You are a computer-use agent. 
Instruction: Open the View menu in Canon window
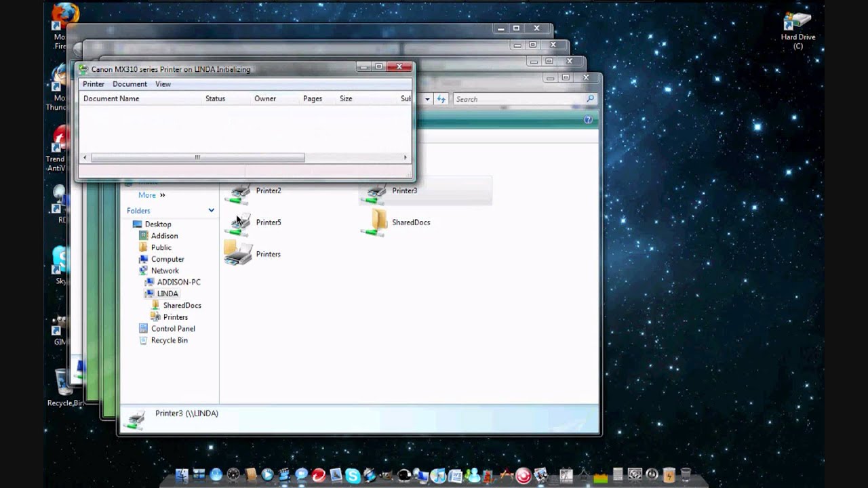[163, 84]
